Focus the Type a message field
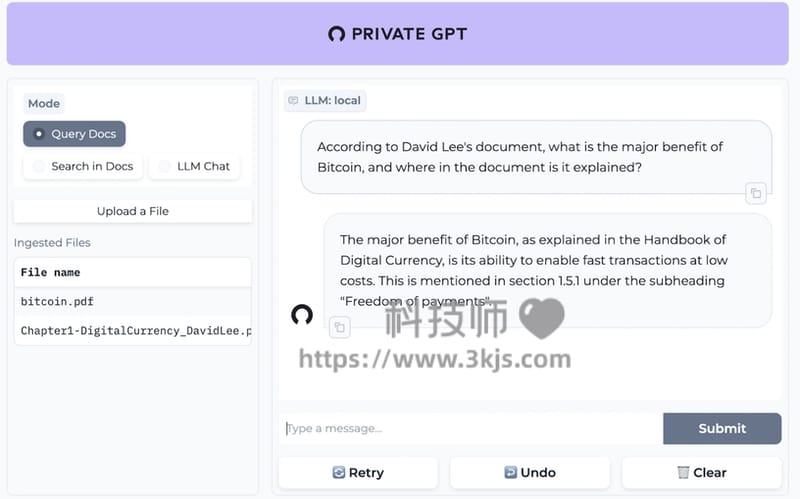Image resolution: width=800 pixels, height=499 pixels. coord(472,429)
